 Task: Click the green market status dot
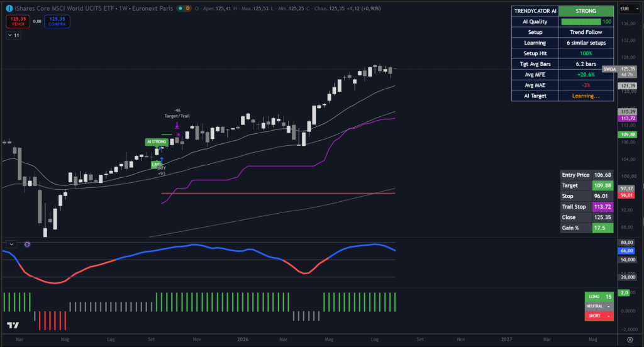[x=180, y=8]
